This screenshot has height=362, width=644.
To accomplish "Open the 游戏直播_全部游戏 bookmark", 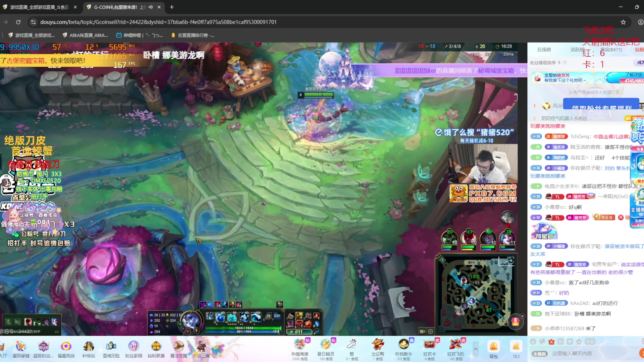I will point(32,35).
